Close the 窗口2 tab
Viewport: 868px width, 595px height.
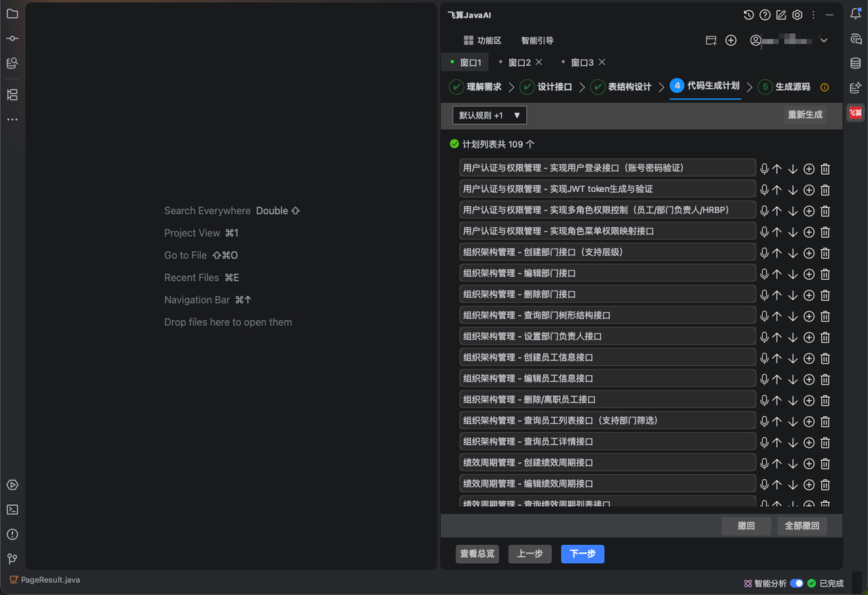coord(539,62)
